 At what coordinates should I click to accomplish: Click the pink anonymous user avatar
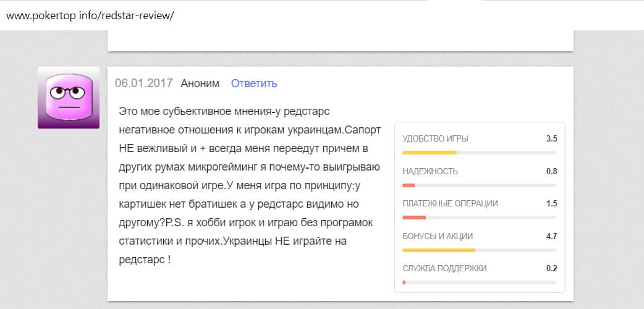(69, 98)
